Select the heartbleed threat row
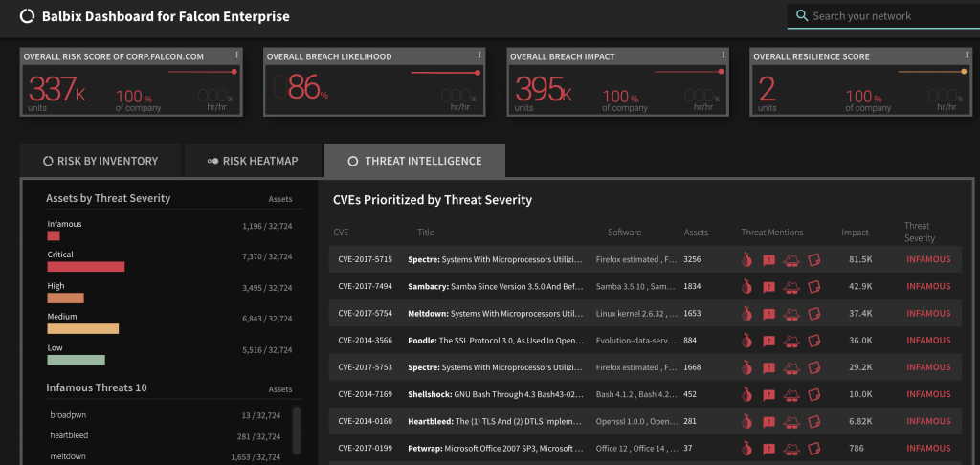The height and width of the screenshot is (465, 980). tap(166, 435)
